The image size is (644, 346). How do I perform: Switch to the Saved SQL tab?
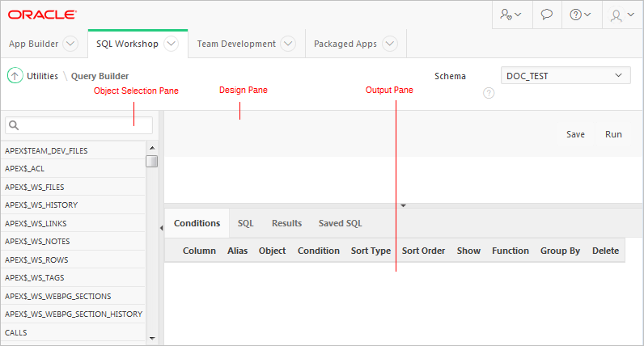coord(340,223)
